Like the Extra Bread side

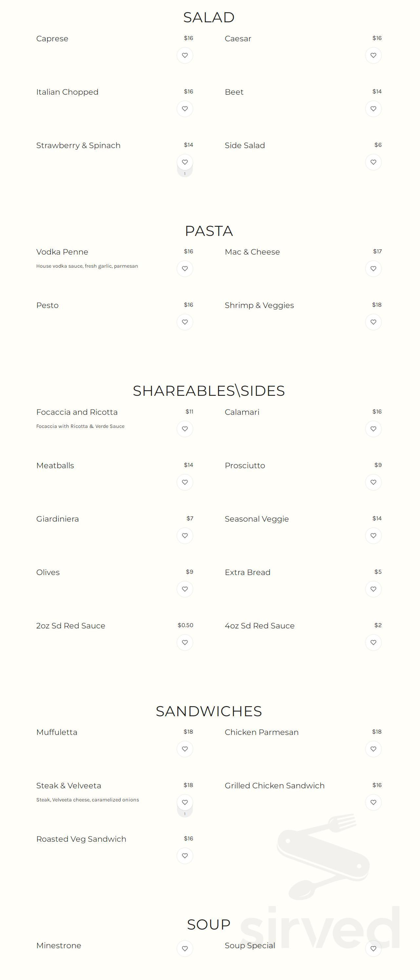[x=373, y=589]
